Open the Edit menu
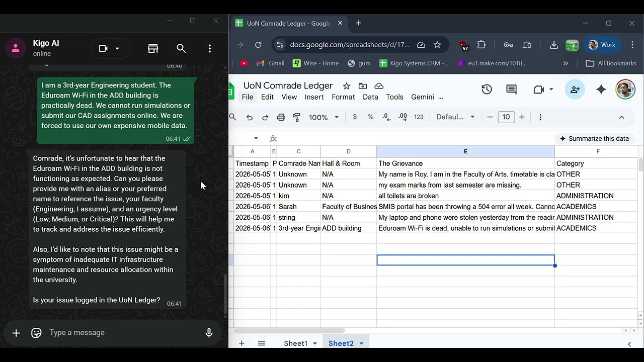Screen dimensions: 644x362 267,97
